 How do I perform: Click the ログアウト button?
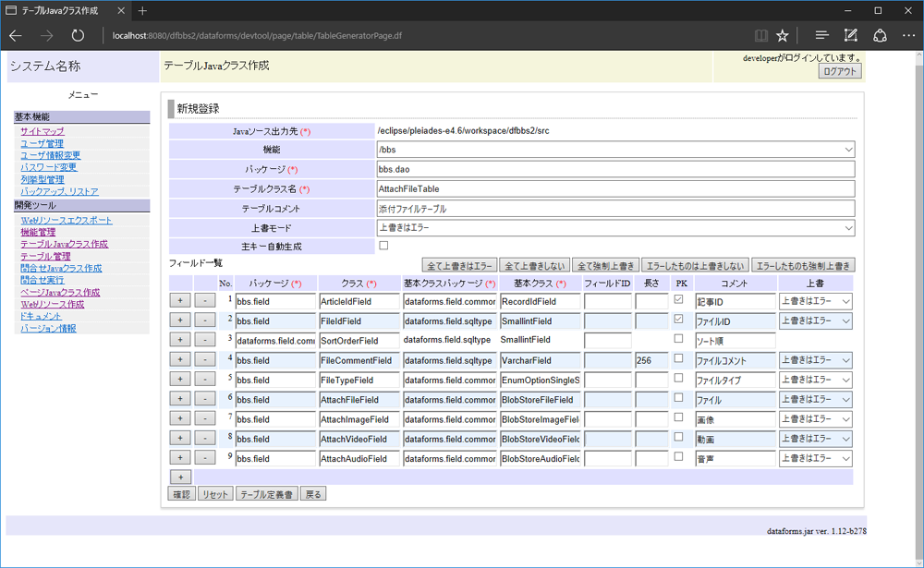(840, 71)
